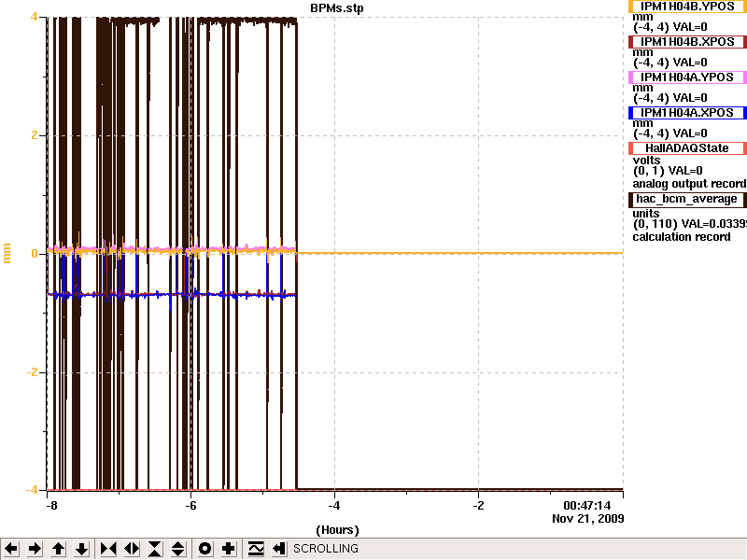Viewport: 747px width, 560px height.
Task: Zoom out the time axis horizontally
Action: pyautogui.click(x=132, y=549)
